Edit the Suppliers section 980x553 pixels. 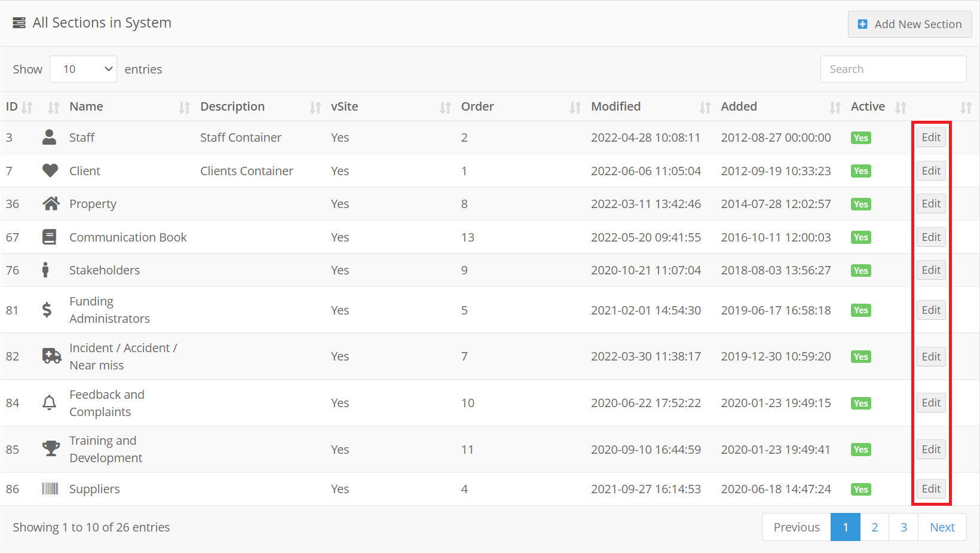click(931, 489)
